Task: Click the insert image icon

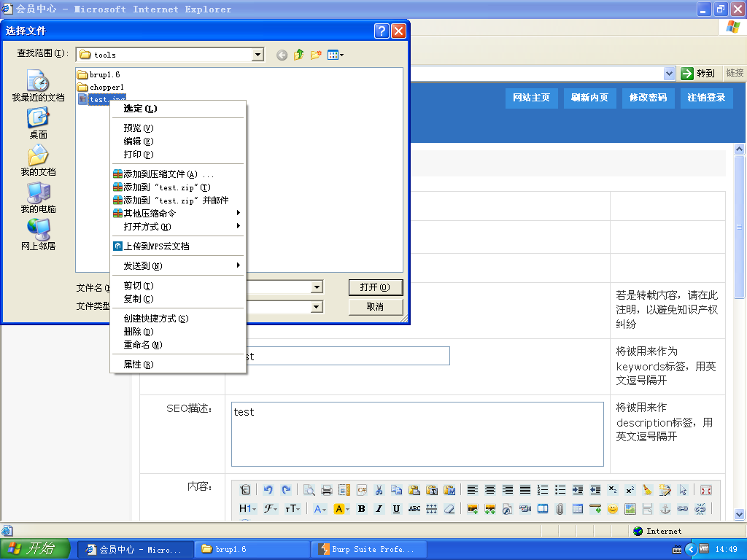Action: pos(472,508)
